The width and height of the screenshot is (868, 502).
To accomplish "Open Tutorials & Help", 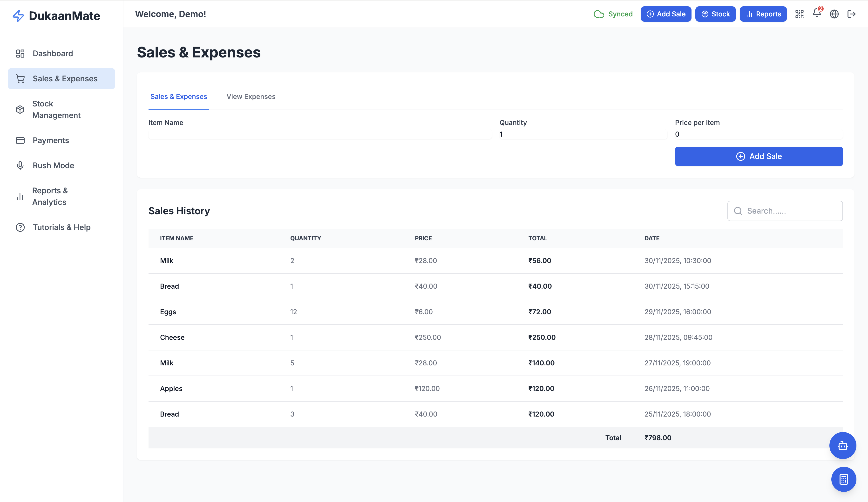I will coord(61,227).
